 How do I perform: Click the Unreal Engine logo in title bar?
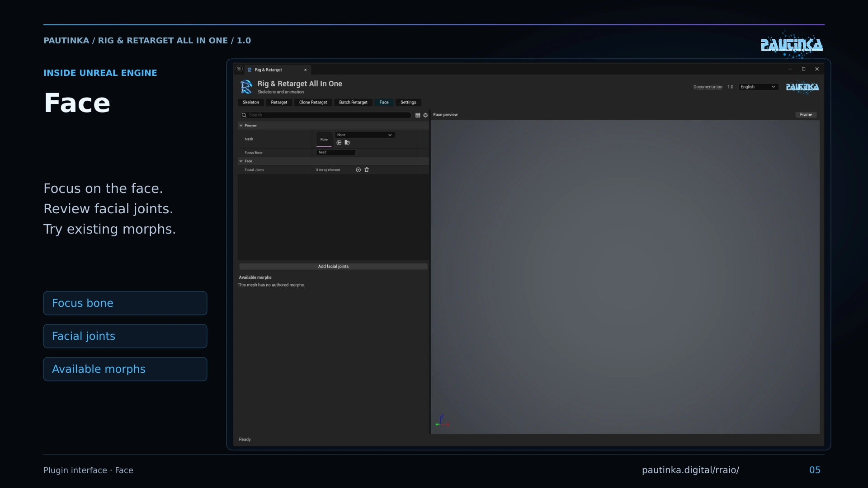coord(239,69)
